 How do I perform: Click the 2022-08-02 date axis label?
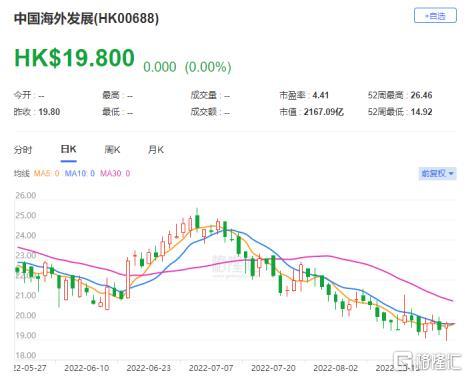(x=336, y=368)
